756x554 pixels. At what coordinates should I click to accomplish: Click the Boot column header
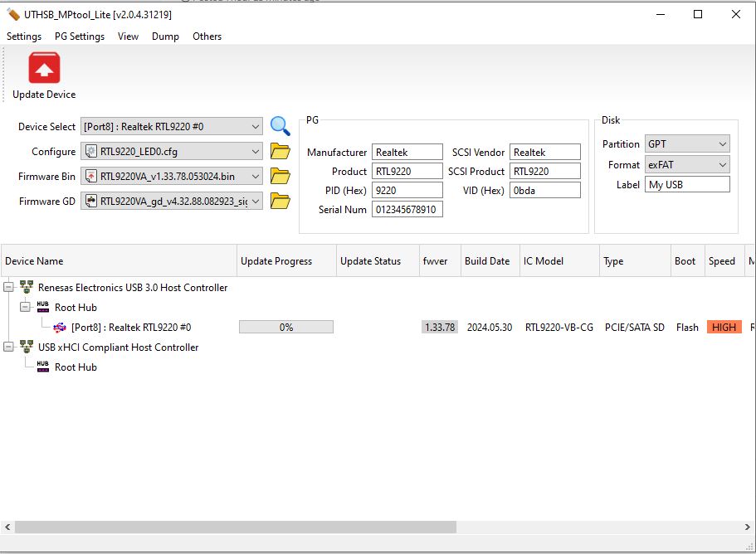coord(688,260)
